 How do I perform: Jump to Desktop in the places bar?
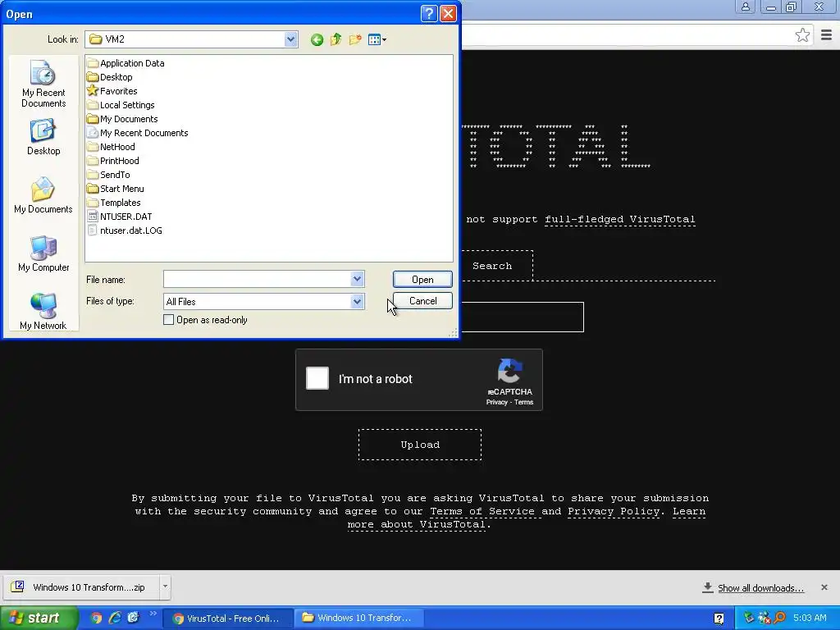[x=43, y=138]
